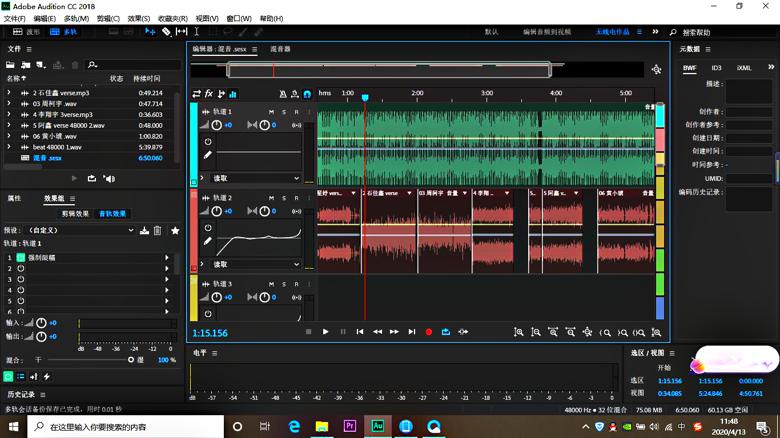Viewport: 780px width, 438px height.
Task: Click the 音轨效果 button
Action: click(112, 214)
